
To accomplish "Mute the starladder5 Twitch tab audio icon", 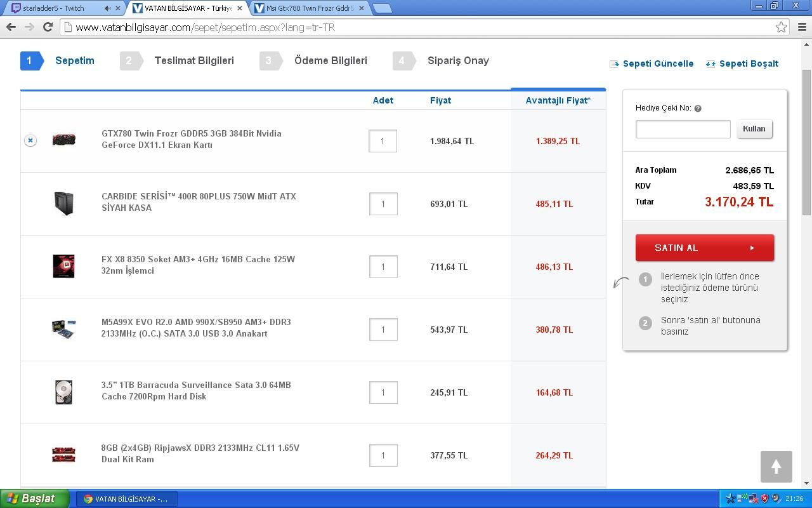I will 107,8.
